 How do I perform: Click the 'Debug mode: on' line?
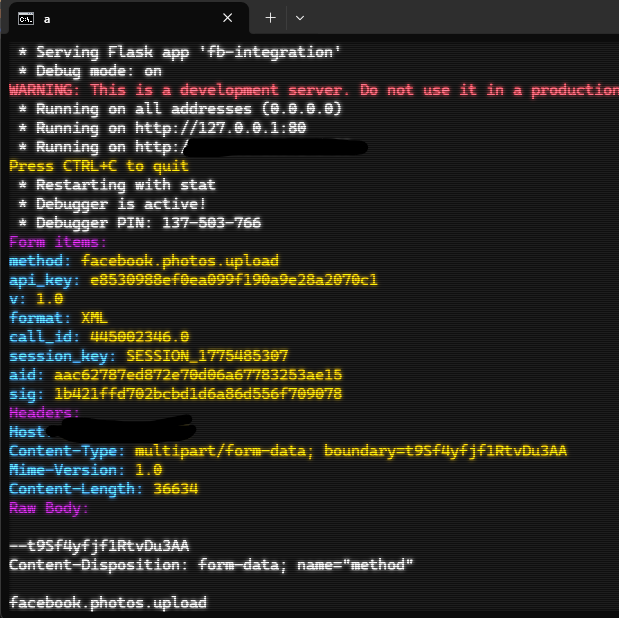[90, 71]
